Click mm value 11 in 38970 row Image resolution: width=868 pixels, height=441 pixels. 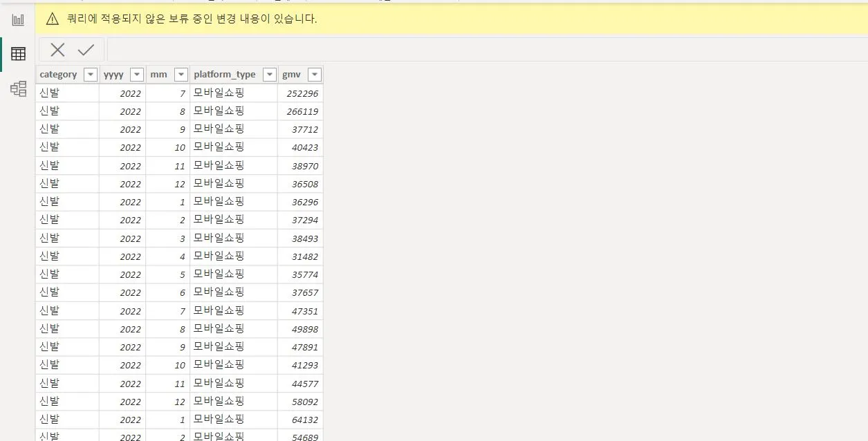(180, 166)
